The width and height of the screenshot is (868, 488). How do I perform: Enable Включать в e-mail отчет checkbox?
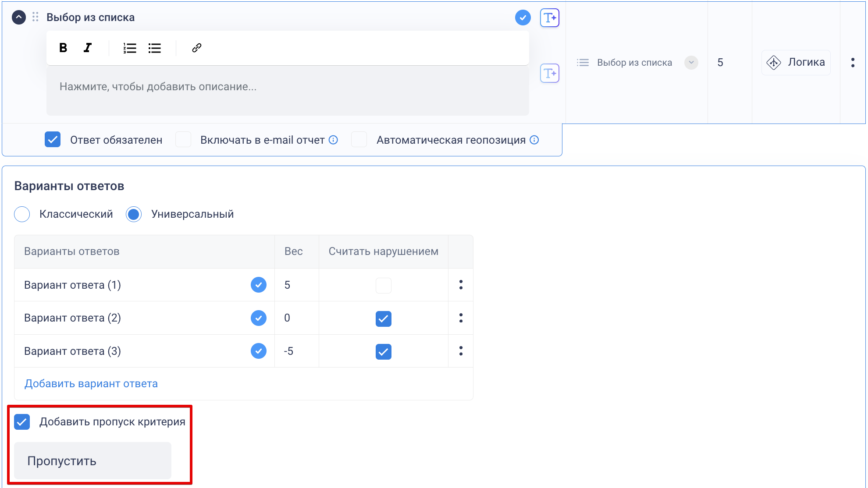point(183,140)
